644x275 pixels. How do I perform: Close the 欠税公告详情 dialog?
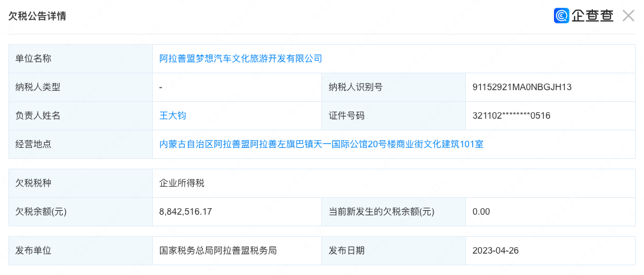pos(628,16)
